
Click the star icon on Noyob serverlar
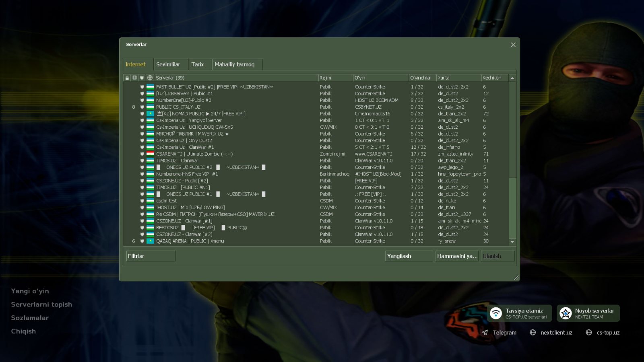point(566,313)
